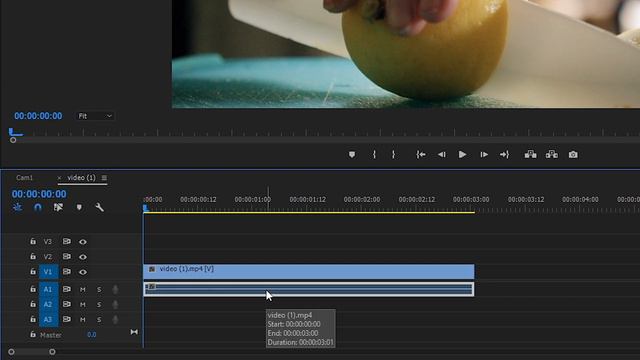Enable voice-over record on A2
The width and height of the screenshot is (640, 360).
[116, 304]
